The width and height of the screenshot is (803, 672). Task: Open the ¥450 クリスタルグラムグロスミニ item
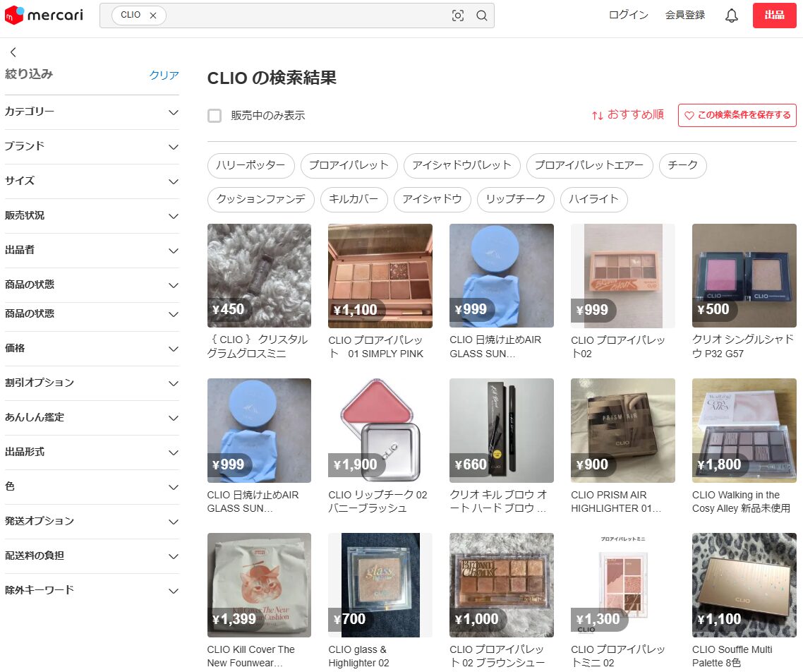pyautogui.click(x=259, y=292)
